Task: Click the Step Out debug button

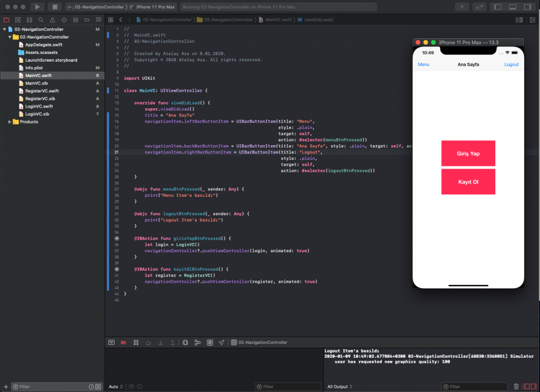Action: pos(172,342)
